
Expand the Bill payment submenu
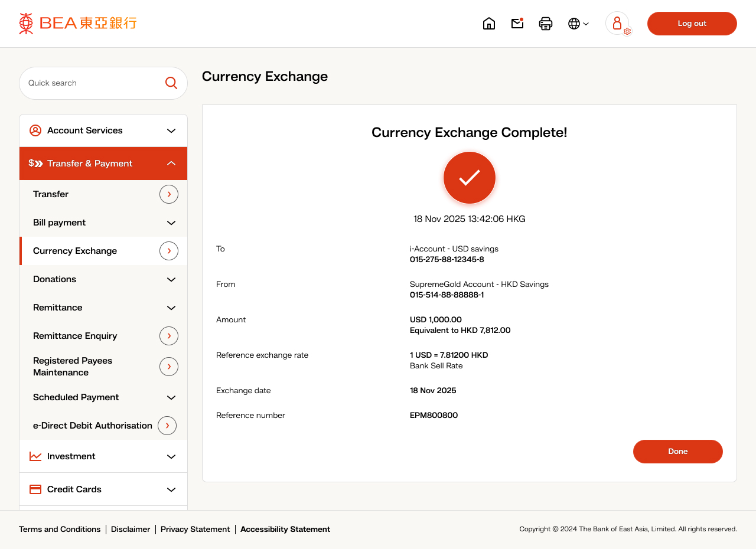(103, 223)
